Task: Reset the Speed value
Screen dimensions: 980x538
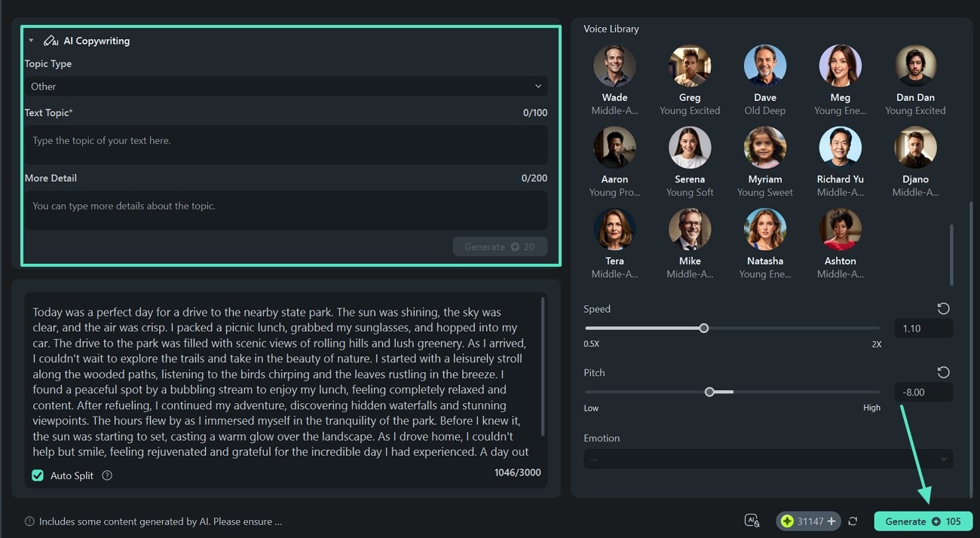Action: coord(943,309)
